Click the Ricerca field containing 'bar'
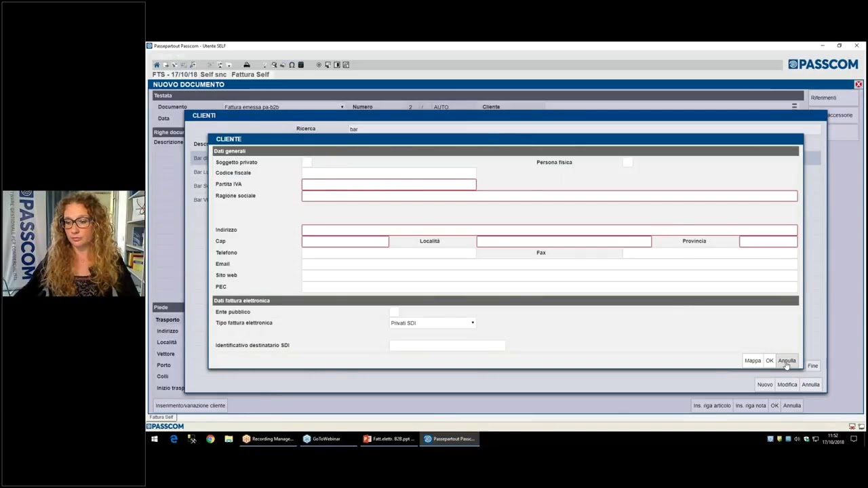 pos(583,129)
